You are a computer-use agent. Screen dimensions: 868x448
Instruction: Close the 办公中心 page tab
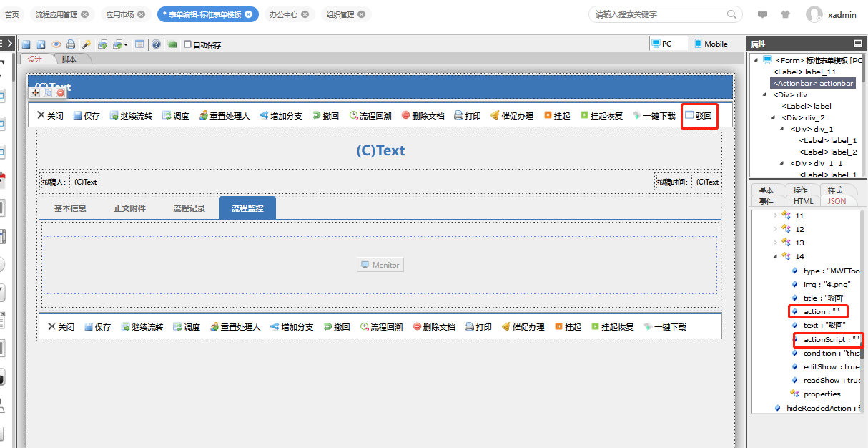pos(305,14)
